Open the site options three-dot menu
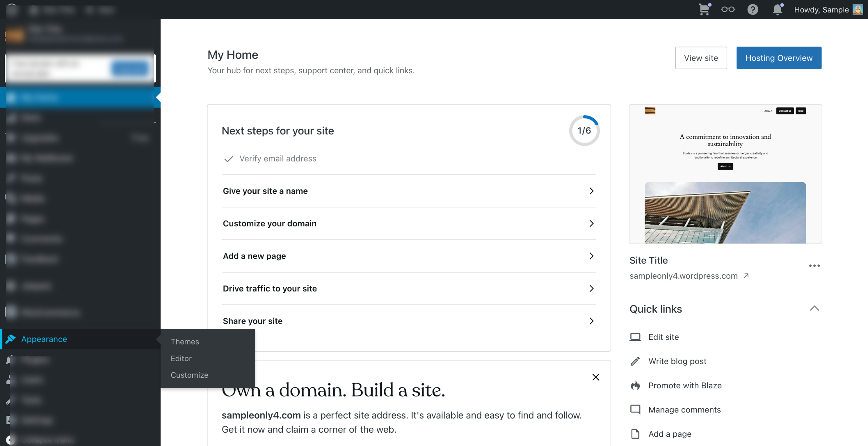Viewport: 868px width, 446px height. (814, 266)
